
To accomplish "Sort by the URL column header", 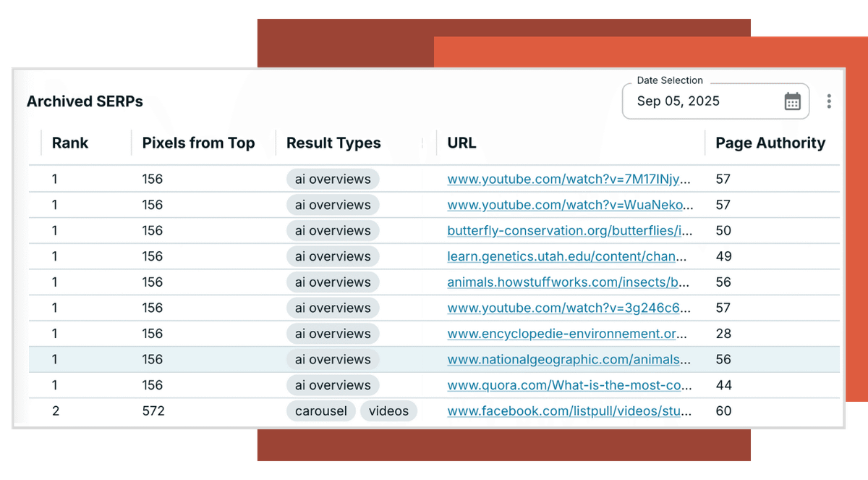I will click(461, 143).
